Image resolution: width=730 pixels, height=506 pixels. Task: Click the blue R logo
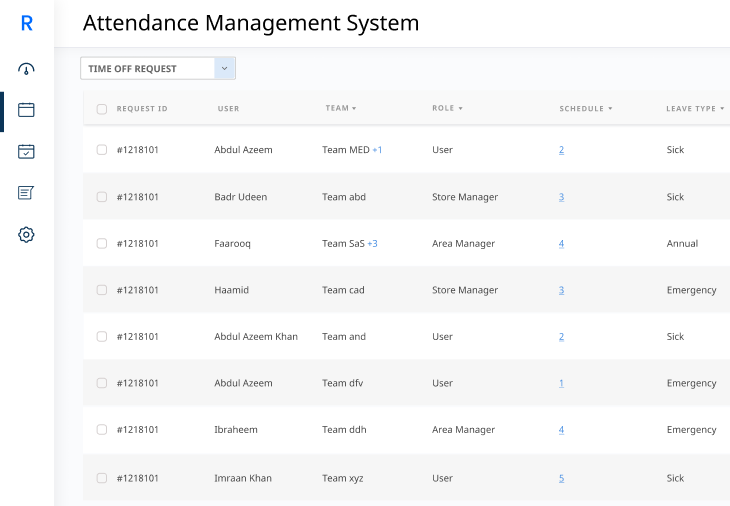(27, 23)
